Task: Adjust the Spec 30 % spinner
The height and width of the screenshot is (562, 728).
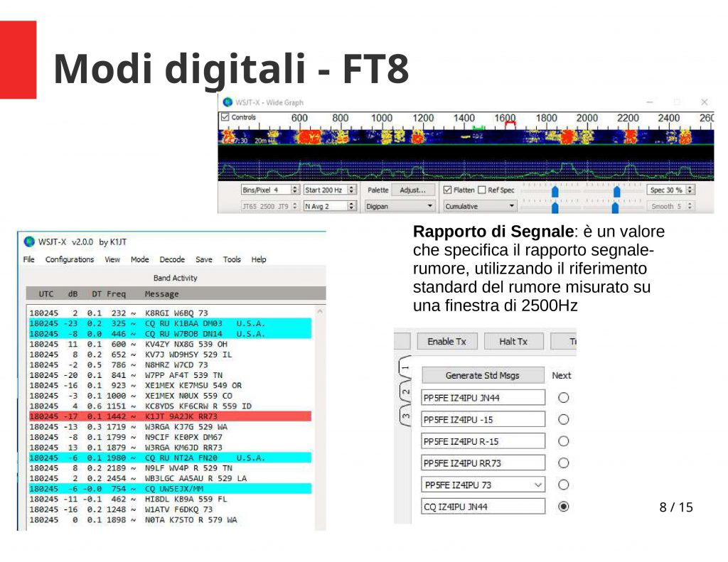Action: tap(690, 190)
